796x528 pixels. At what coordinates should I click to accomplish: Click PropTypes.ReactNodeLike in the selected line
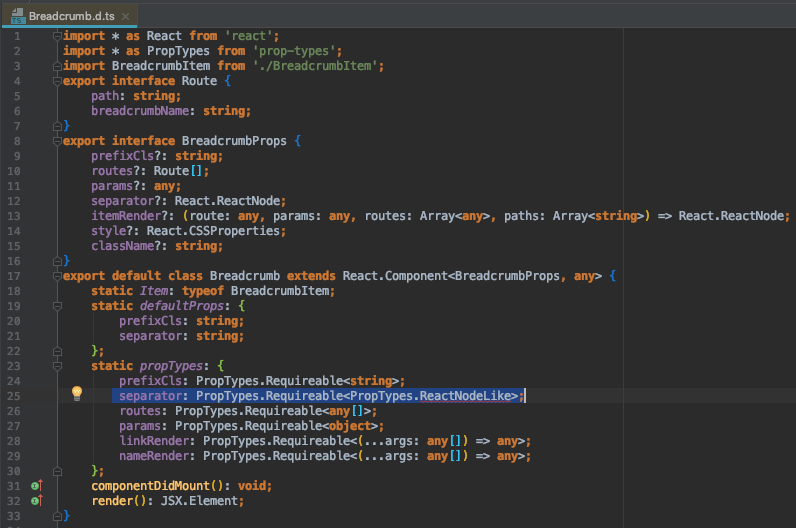point(430,396)
